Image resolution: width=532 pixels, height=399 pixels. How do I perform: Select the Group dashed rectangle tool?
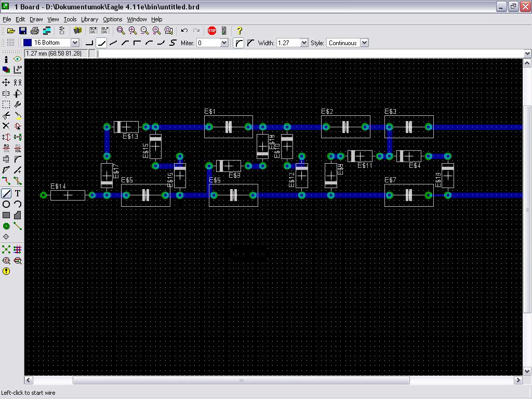point(6,104)
